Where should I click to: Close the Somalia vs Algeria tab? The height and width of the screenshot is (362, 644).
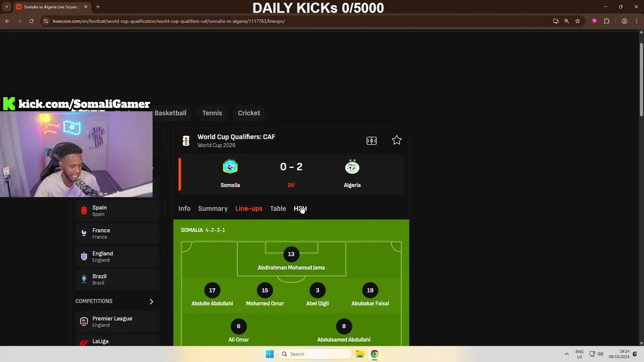(86, 7)
